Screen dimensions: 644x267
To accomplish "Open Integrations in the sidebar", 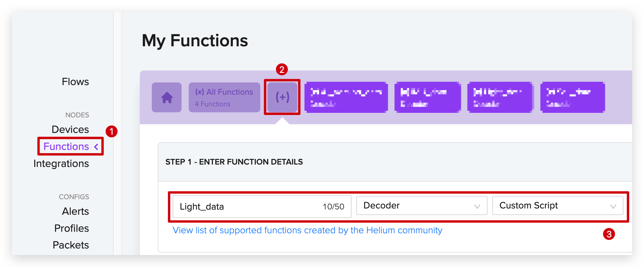I will click(x=61, y=163).
